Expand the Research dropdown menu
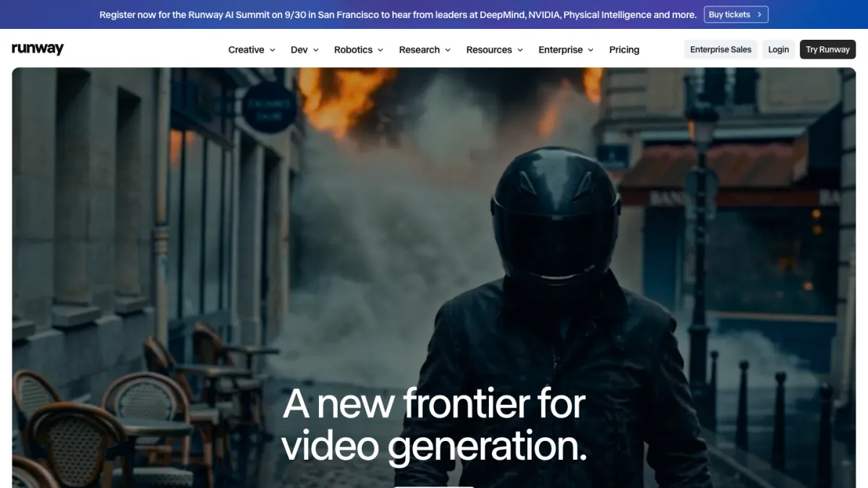Image resolution: width=868 pixels, height=488 pixels. 425,50
